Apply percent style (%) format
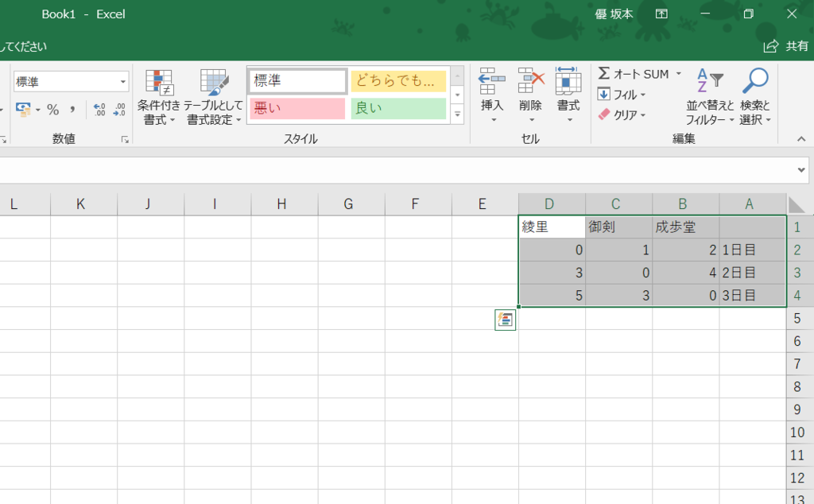The height and width of the screenshot is (504, 814). tap(53, 110)
